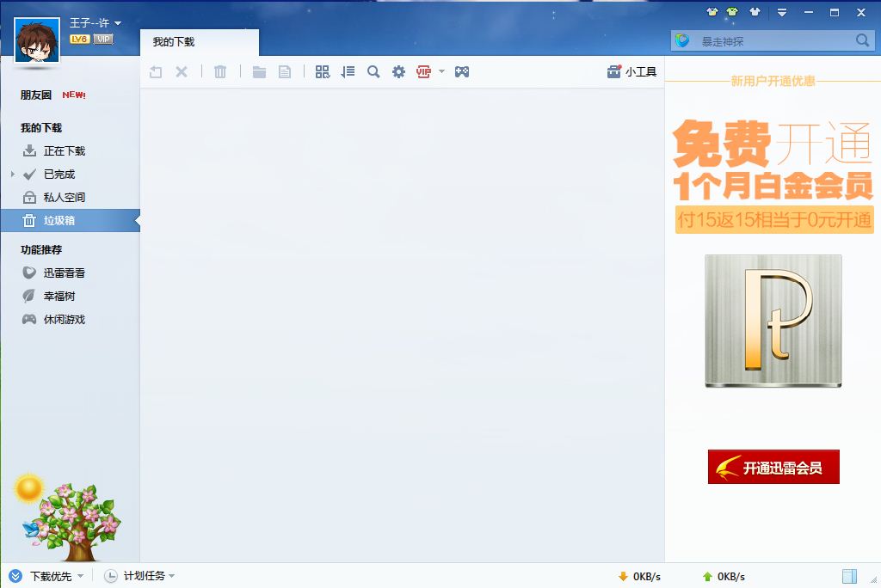The height and width of the screenshot is (588, 881).
Task: Expand the 已完成 tree arrow
Action: [13, 175]
